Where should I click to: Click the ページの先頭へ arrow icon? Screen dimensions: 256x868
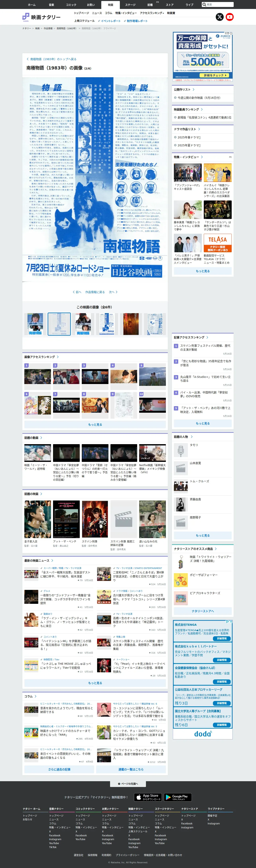point(119,783)
